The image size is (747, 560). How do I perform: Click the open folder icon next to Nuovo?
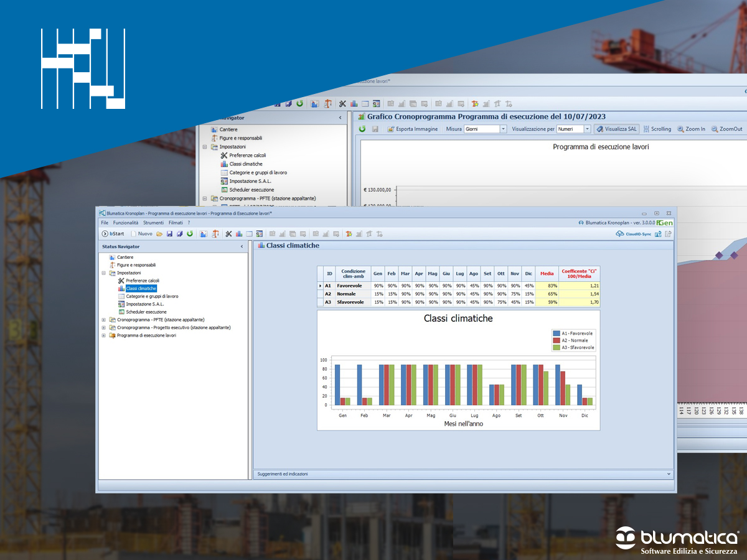[x=159, y=233]
